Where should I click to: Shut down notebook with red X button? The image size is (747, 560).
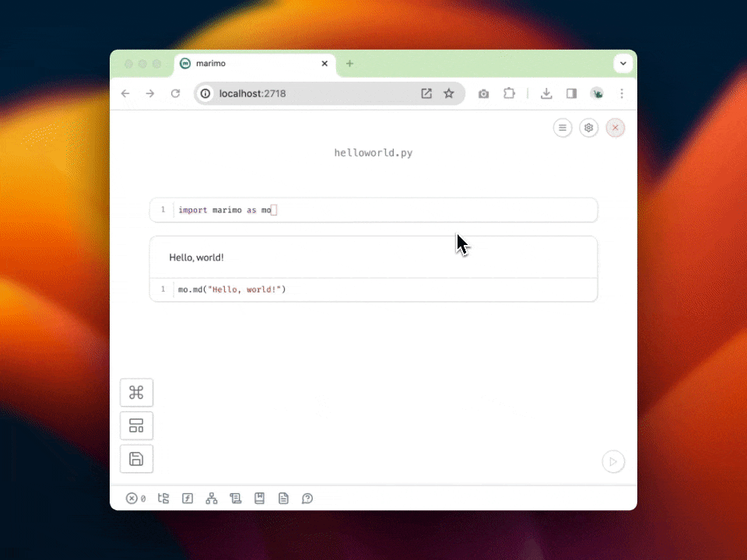coord(615,128)
